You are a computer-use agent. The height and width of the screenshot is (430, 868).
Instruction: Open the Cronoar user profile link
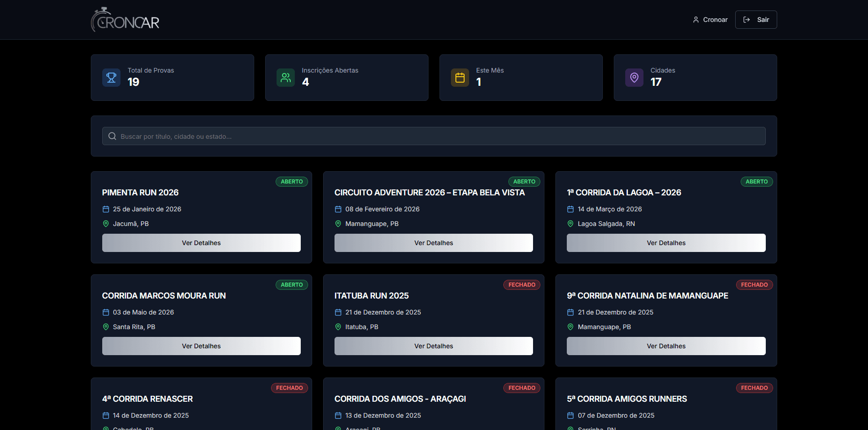(715, 20)
